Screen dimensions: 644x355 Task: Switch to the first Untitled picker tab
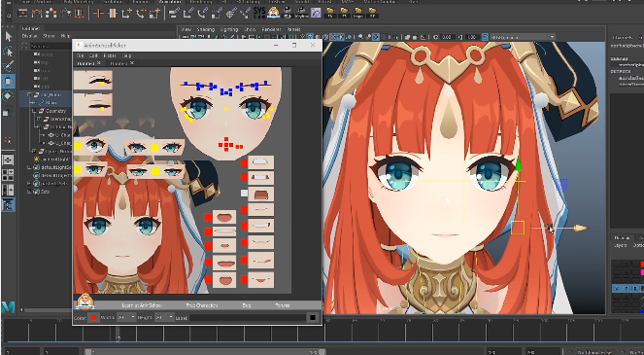pos(85,63)
